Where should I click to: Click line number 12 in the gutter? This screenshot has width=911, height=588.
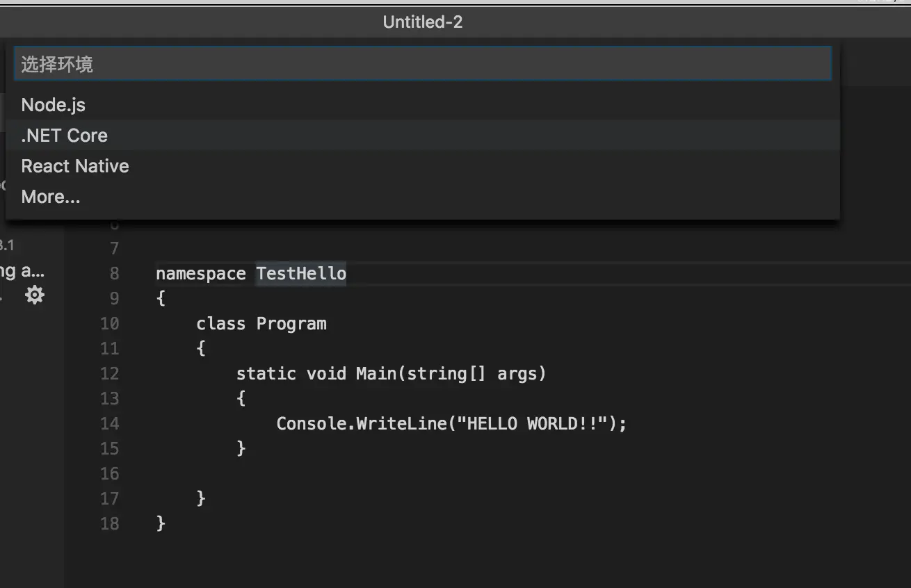coord(109,373)
